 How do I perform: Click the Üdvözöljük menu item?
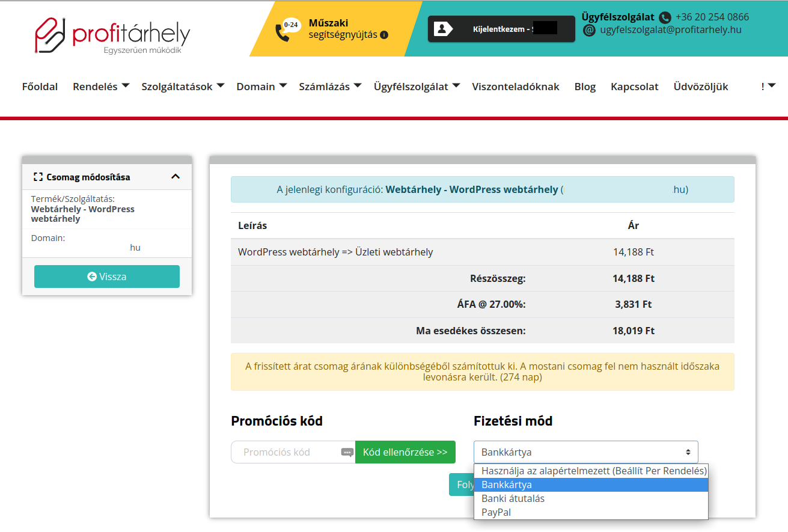pyautogui.click(x=701, y=87)
